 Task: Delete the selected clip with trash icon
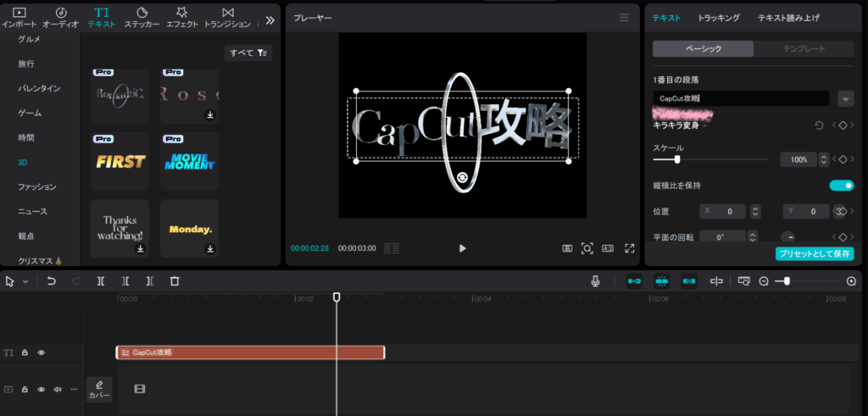pos(175,281)
